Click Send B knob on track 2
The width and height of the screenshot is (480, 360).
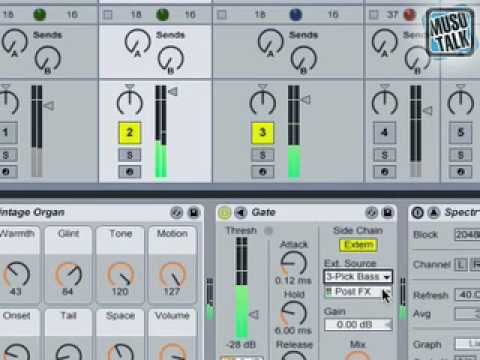pos(171,60)
